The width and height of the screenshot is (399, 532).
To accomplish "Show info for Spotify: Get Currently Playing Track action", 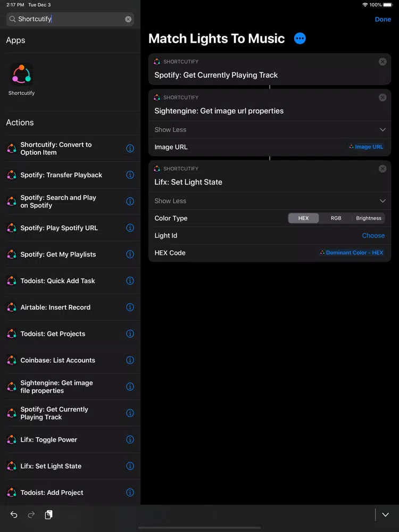I will [130, 413].
